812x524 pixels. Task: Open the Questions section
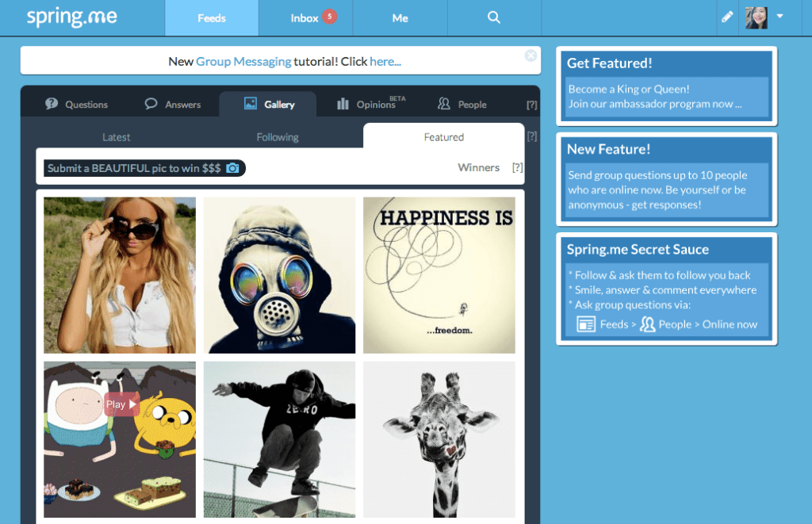tap(77, 104)
